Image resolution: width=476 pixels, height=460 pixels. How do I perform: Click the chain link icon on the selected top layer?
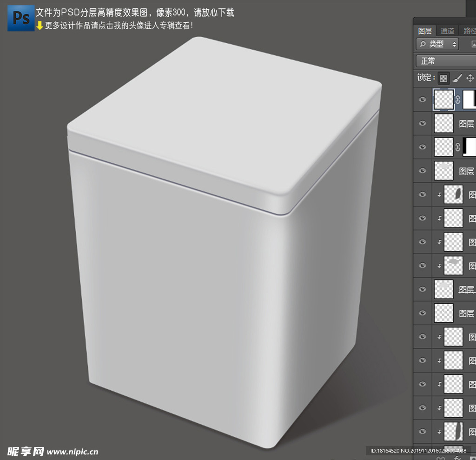click(x=458, y=100)
